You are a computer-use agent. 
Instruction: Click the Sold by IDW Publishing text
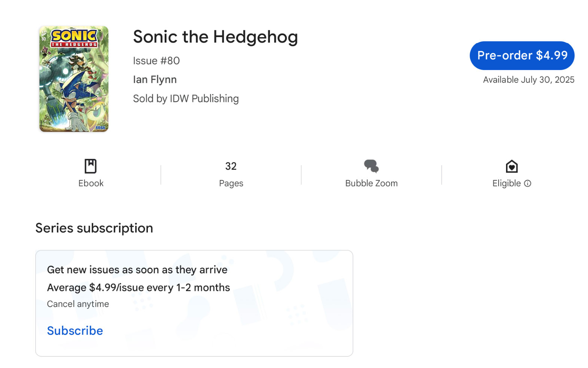click(186, 98)
